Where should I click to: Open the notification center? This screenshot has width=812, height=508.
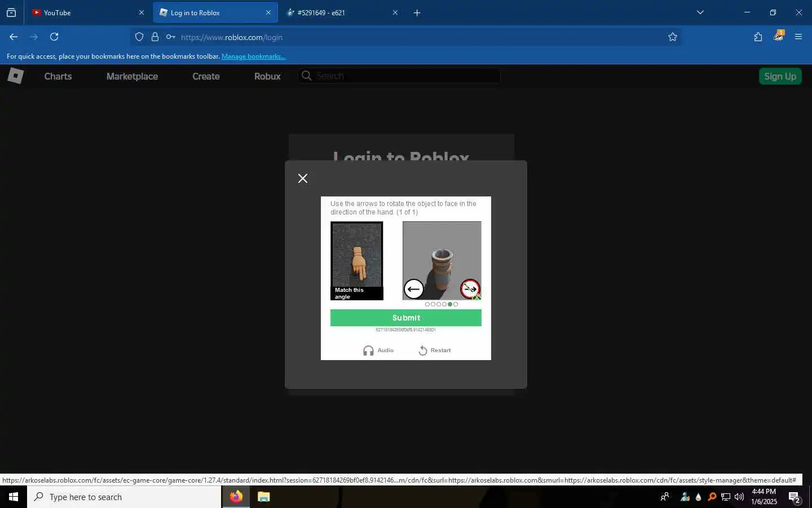tap(795, 497)
